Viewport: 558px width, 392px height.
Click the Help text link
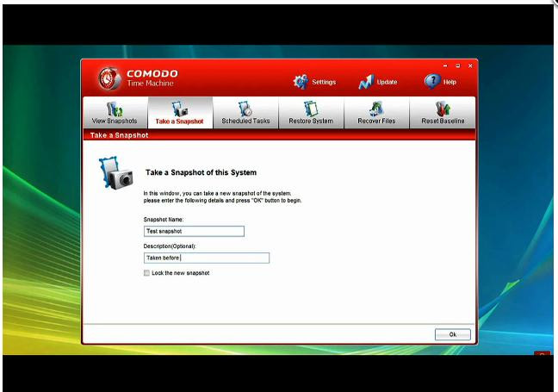[449, 82]
